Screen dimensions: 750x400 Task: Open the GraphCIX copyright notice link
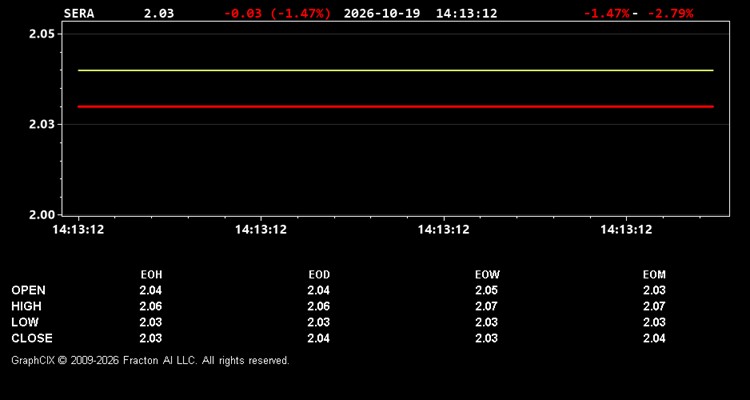pos(150,360)
